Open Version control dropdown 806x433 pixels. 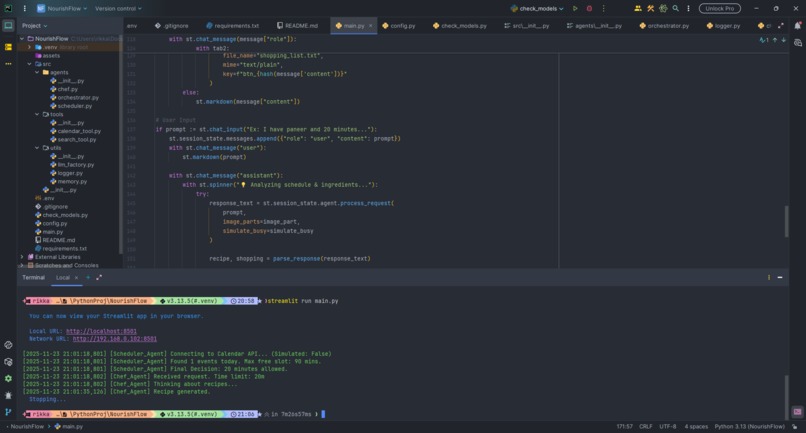pyautogui.click(x=118, y=9)
